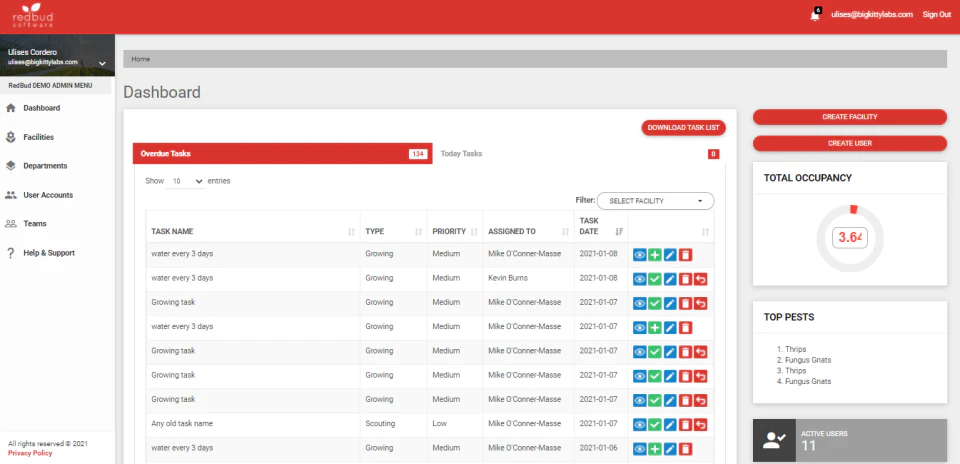The width and height of the screenshot is (960, 464).
Task: Open Facilities in the sidebar
Action: pyautogui.click(x=39, y=137)
